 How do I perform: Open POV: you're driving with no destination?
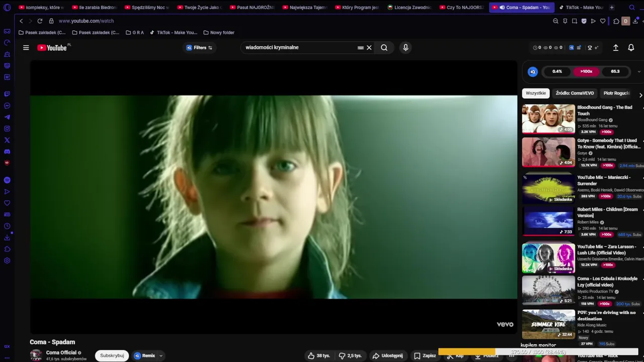(606, 315)
